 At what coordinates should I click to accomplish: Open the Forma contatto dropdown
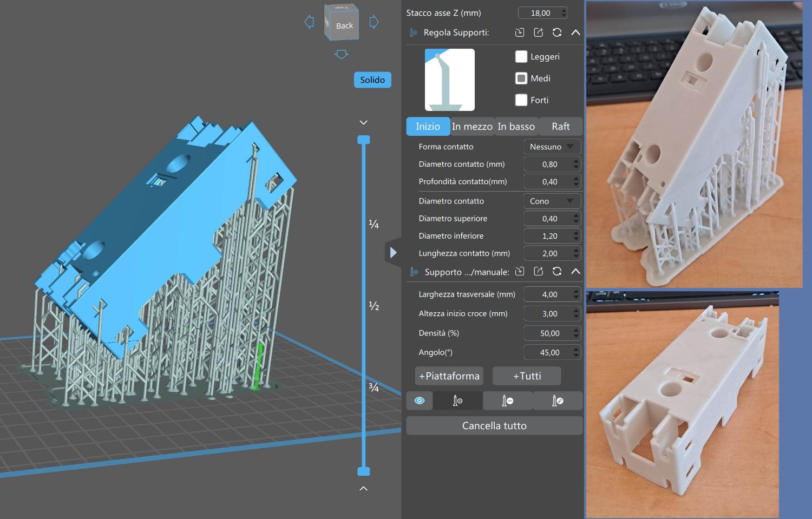tap(552, 147)
